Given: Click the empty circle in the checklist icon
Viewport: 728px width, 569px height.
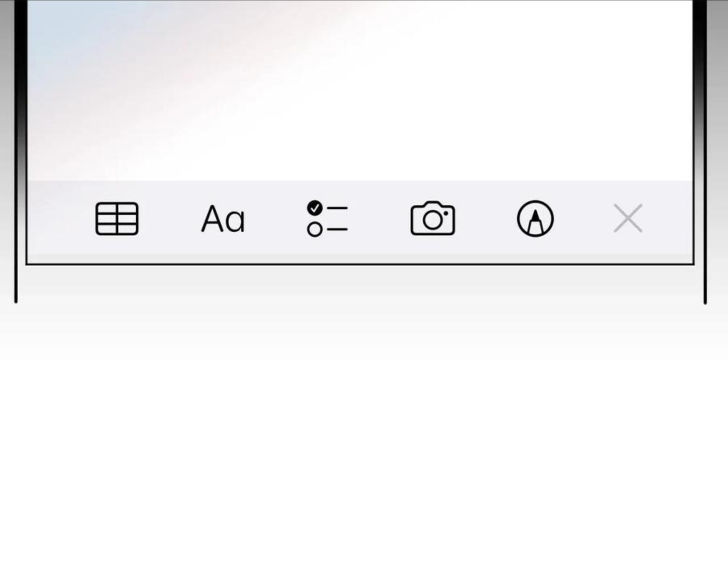Looking at the screenshot, I should [x=315, y=229].
